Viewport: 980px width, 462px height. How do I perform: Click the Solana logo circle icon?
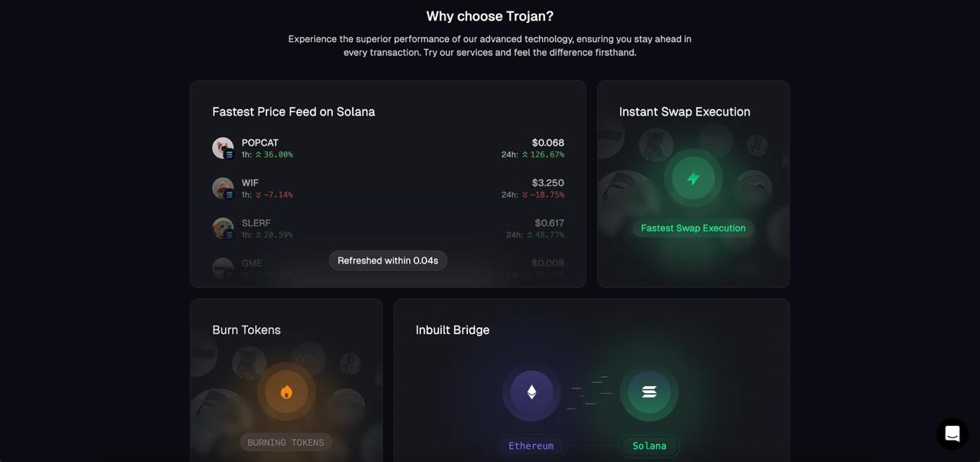click(649, 392)
